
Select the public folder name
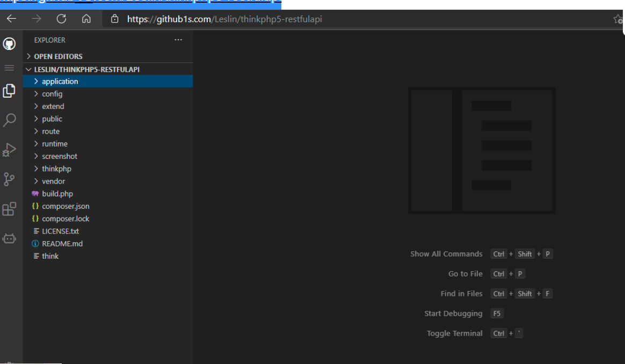coord(52,119)
